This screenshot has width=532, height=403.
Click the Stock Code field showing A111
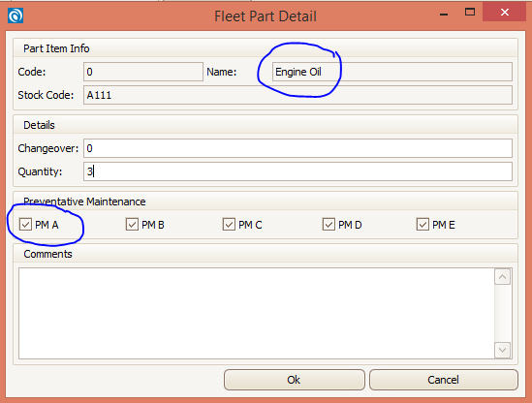point(297,95)
